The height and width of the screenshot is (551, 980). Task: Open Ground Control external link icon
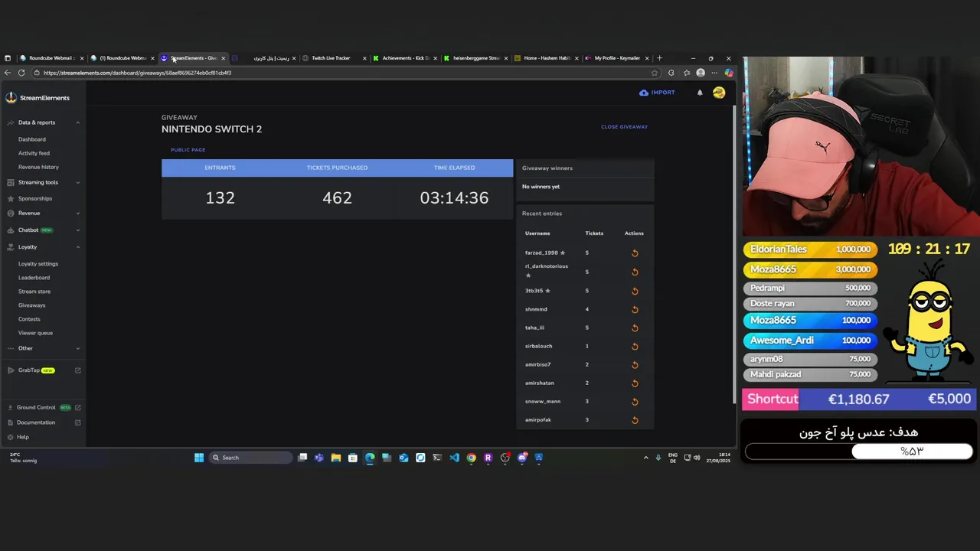click(x=77, y=407)
